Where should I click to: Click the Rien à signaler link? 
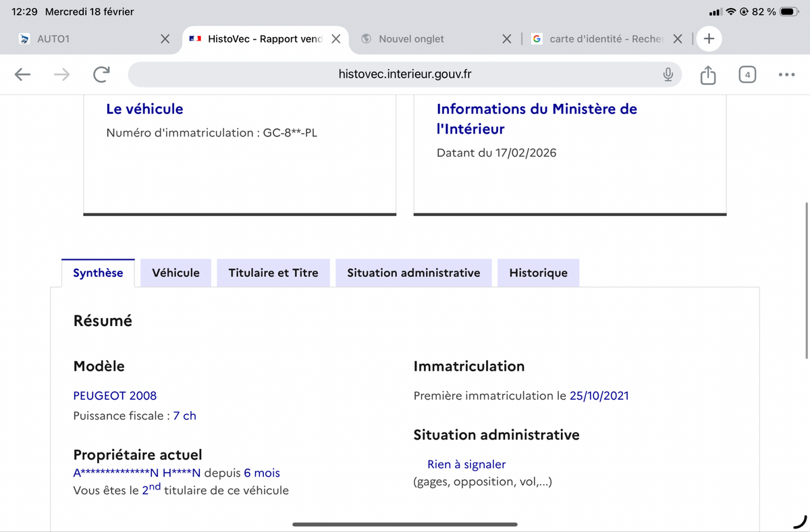466,464
